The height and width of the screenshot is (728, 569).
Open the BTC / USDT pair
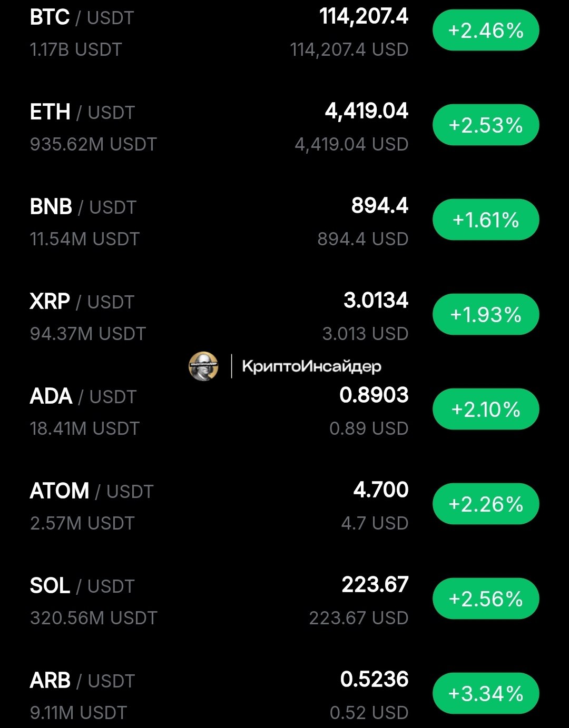pos(82,17)
